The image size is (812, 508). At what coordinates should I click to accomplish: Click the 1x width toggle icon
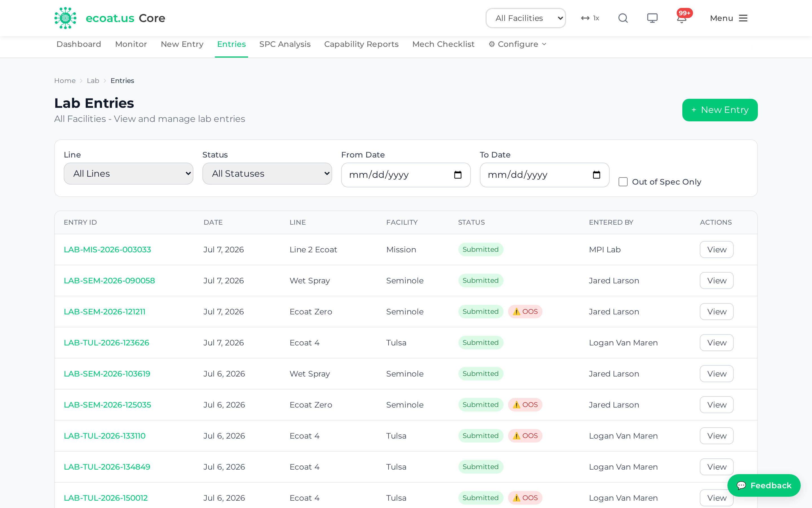pyautogui.click(x=590, y=18)
